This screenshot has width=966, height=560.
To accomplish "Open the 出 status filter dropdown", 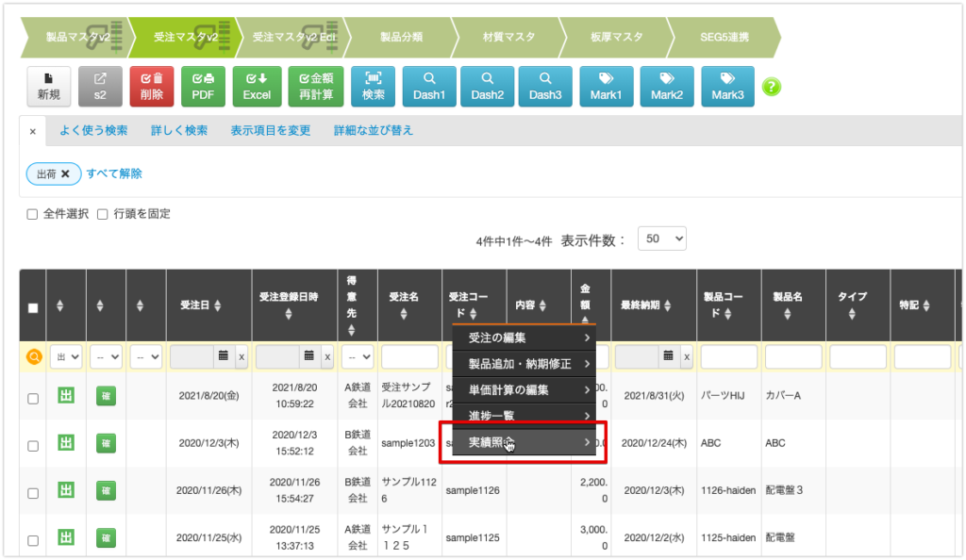I will [64, 356].
